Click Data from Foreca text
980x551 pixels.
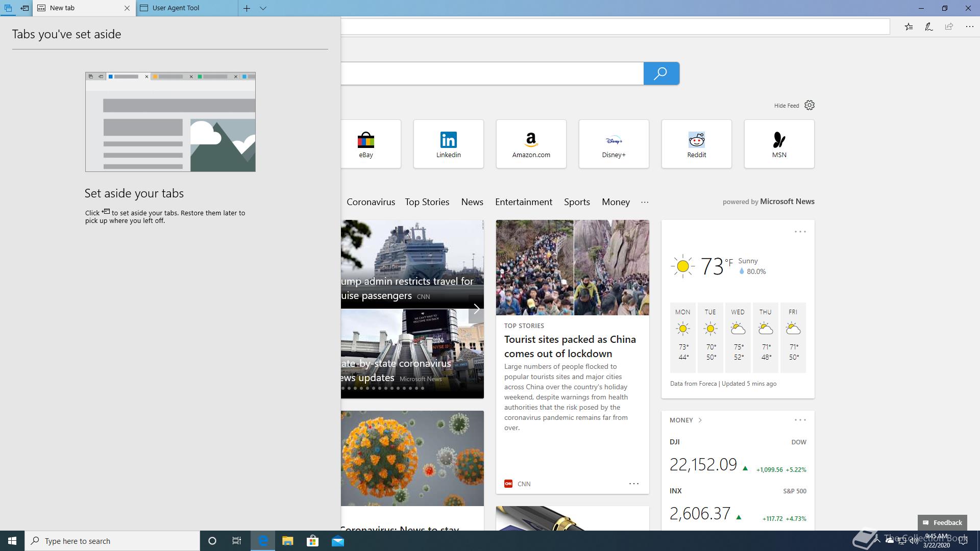pos(693,384)
